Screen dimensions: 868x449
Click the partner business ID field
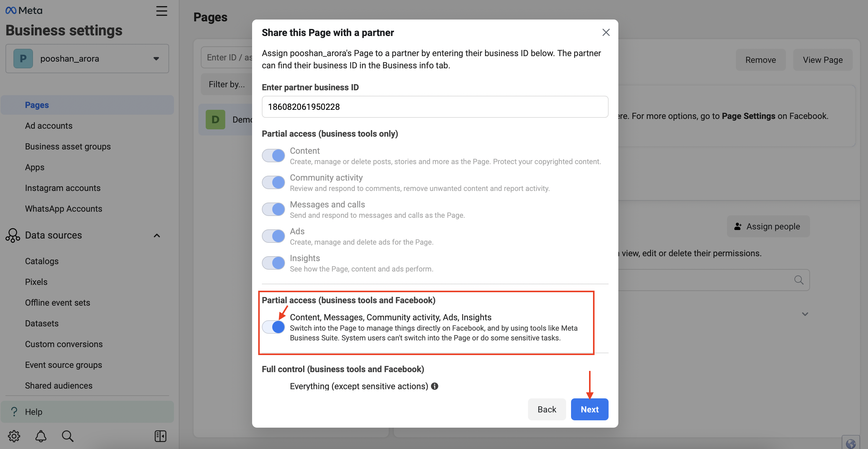435,107
